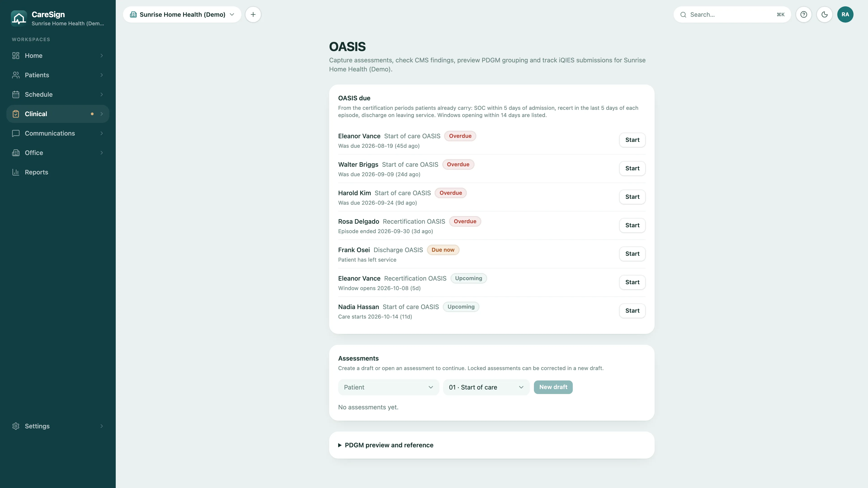Click 'Was due 2026-08-19 (45d ago)' text
This screenshot has width=868, height=488.
379,146
